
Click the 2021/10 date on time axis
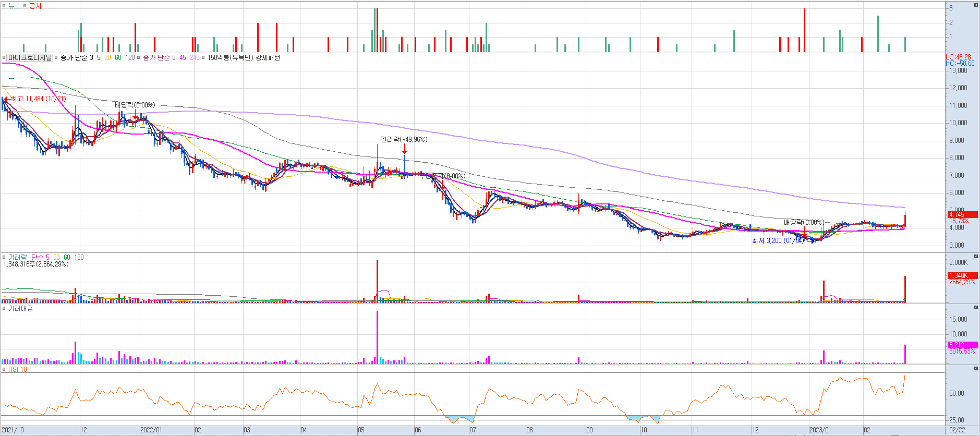[13, 430]
